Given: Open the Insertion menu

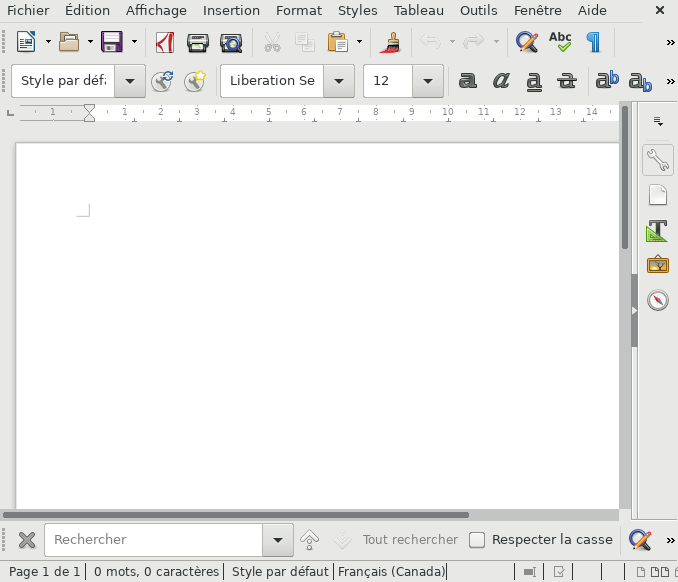Looking at the screenshot, I should pyautogui.click(x=231, y=11).
